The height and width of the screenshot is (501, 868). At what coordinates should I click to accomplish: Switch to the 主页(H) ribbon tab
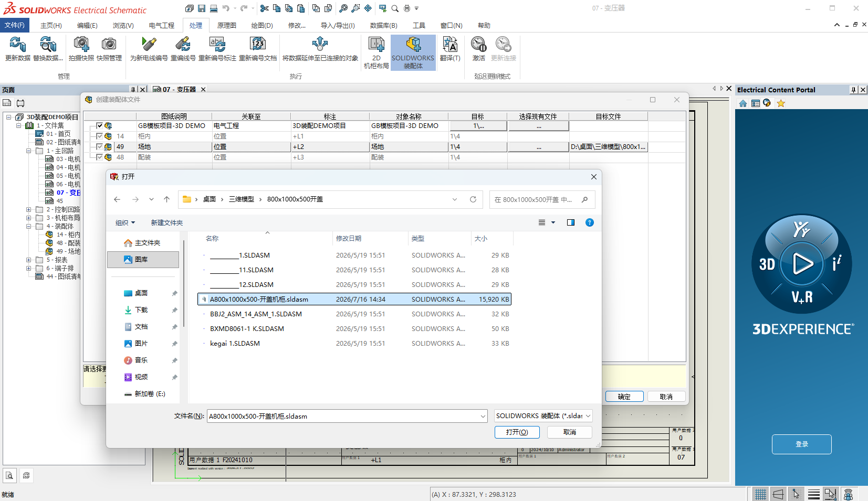(x=51, y=25)
